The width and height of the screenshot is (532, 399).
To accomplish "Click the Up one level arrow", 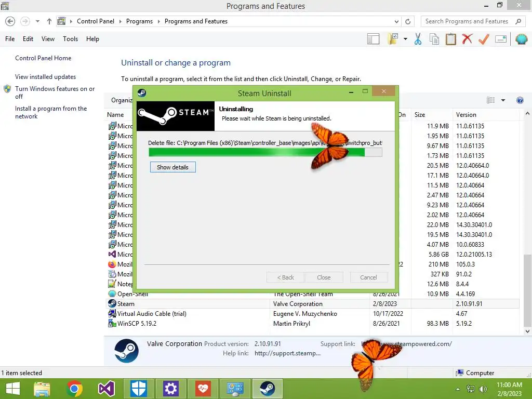I will click(x=49, y=21).
